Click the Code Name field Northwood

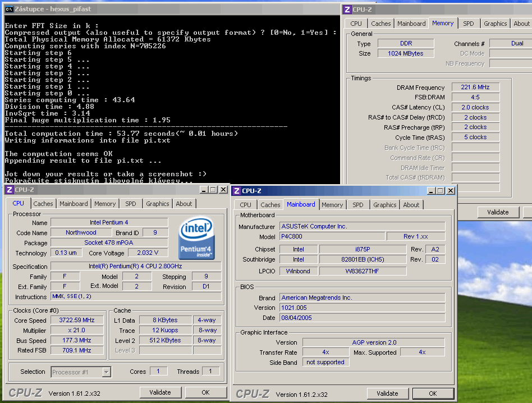coord(81,232)
